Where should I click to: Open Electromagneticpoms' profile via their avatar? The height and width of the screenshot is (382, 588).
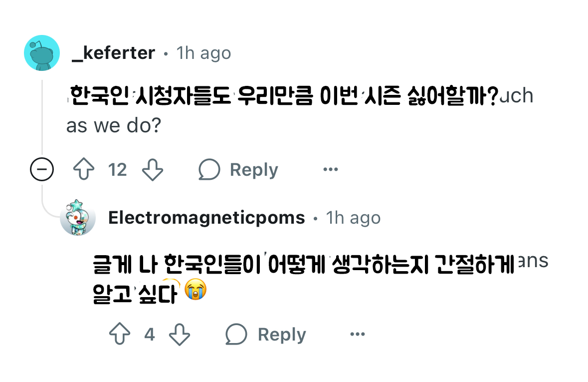pyautogui.click(x=78, y=218)
